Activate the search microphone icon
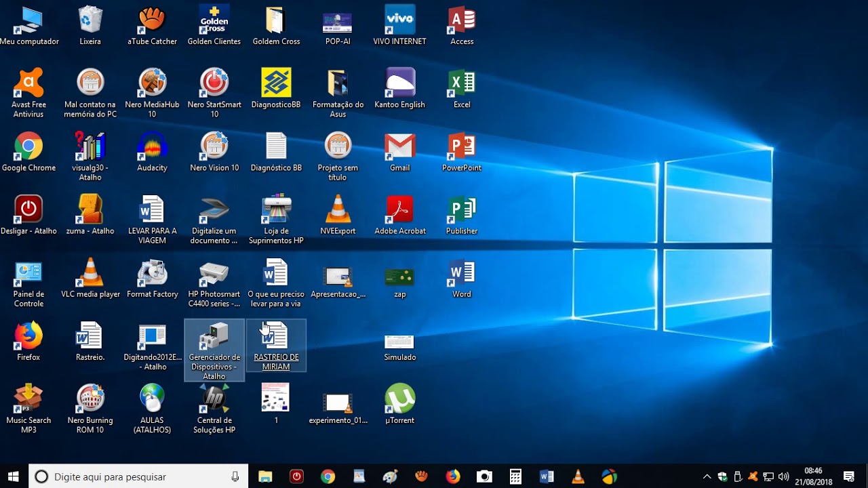This screenshot has width=868, height=488. click(x=235, y=476)
